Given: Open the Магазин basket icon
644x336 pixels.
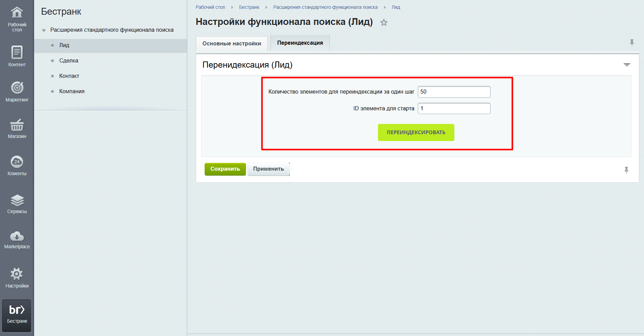Looking at the screenshot, I should tap(17, 125).
